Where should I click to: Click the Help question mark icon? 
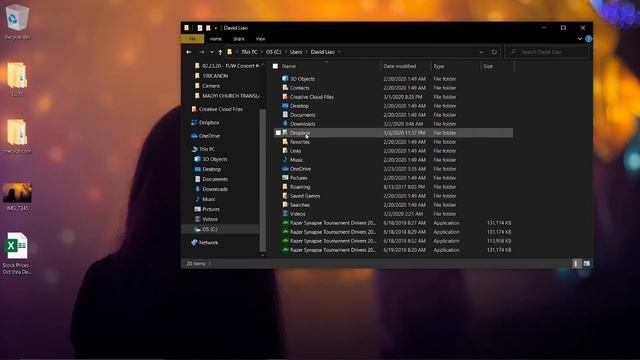coord(588,39)
